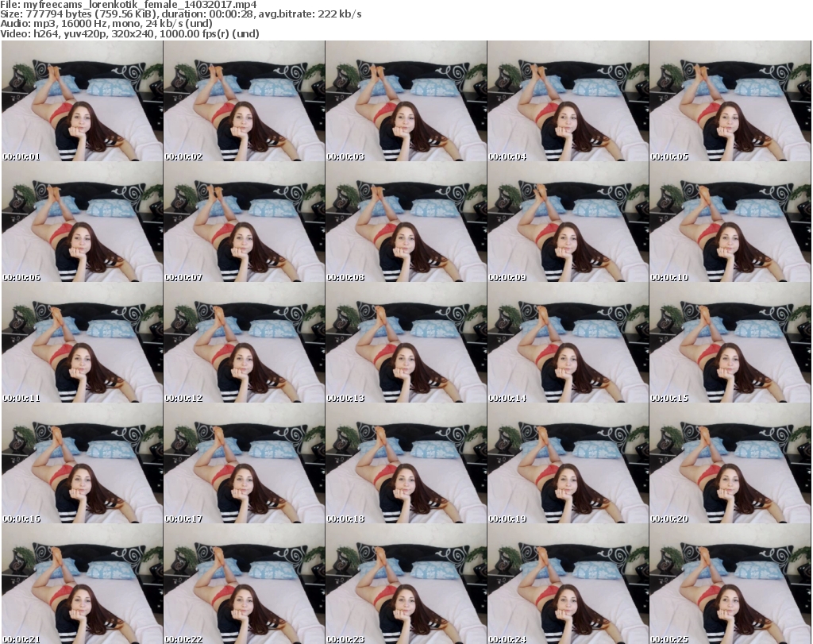Click the 'File:' name line in the header
This screenshot has height=644, width=813.
(128, 5)
